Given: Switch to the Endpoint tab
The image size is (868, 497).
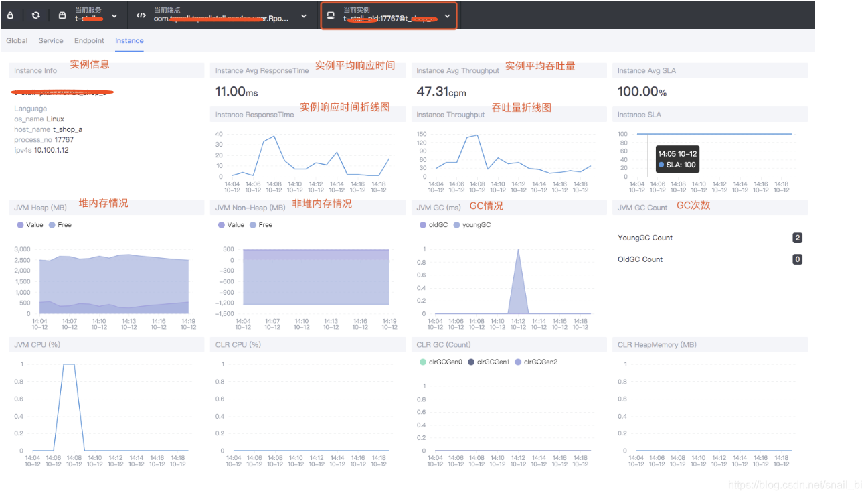Looking at the screenshot, I should click(89, 41).
